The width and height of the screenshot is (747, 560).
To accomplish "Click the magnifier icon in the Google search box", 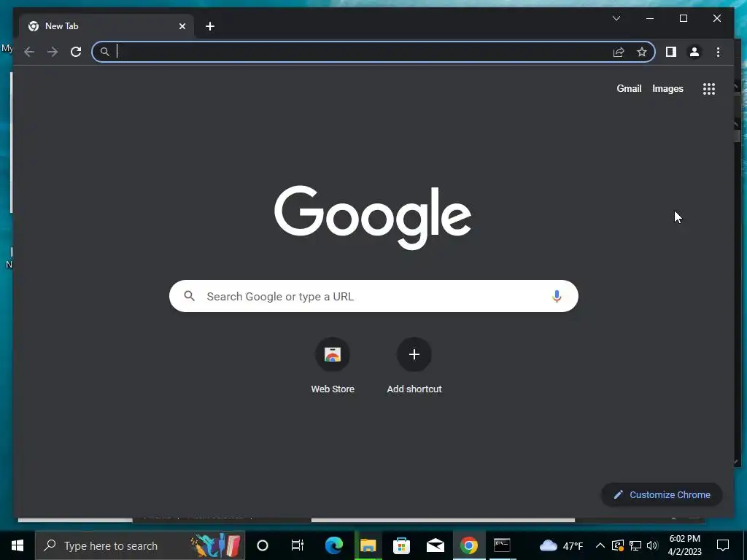I will click(x=189, y=296).
